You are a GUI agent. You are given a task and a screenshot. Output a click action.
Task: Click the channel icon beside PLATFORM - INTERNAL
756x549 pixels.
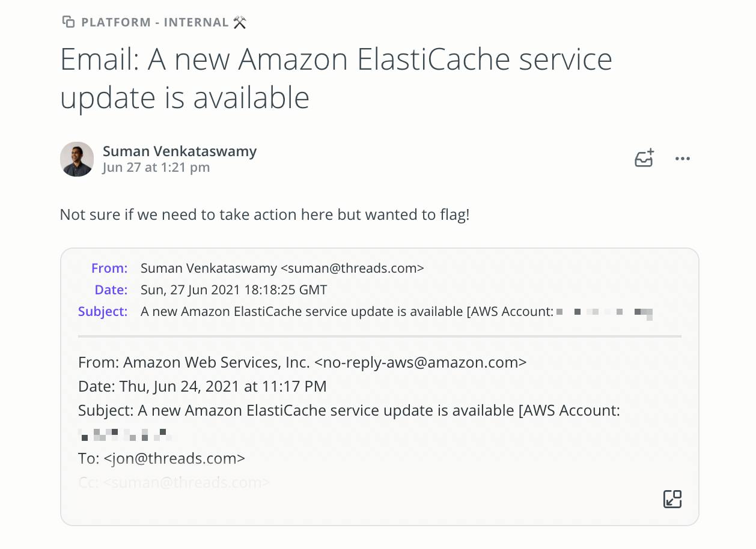[69, 22]
